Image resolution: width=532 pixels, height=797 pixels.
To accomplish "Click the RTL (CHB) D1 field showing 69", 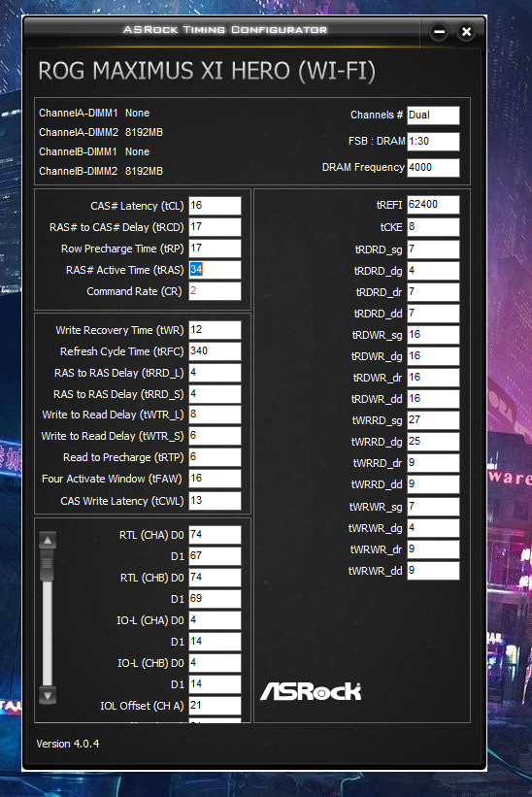I will pyautogui.click(x=215, y=599).
